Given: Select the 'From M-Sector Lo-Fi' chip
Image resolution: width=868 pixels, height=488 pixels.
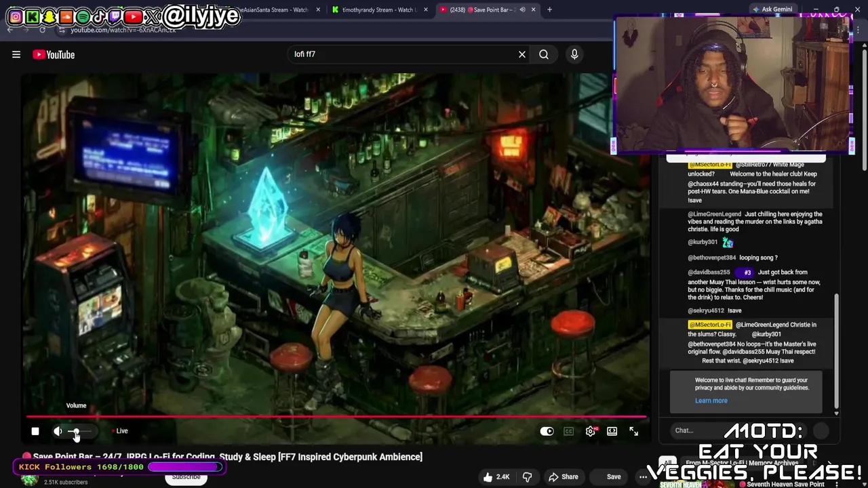Looking at the screenshot, I should click(742, 463).
